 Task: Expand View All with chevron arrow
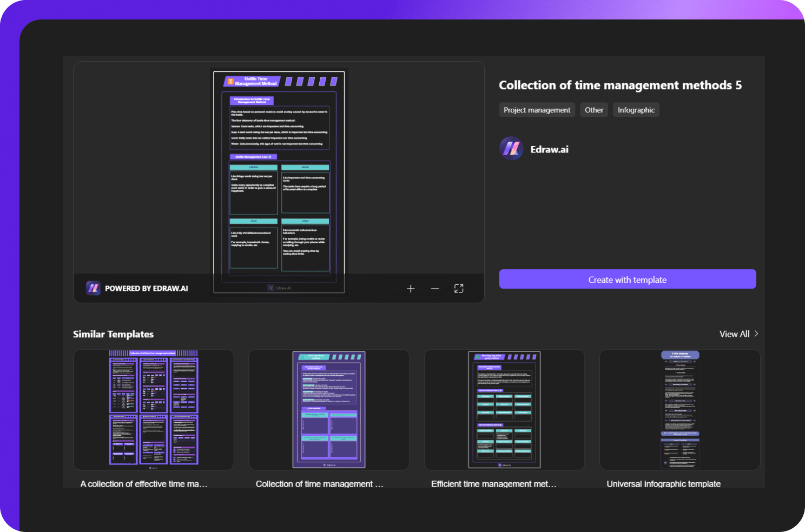pyautogui.click(x=756, y=334)
